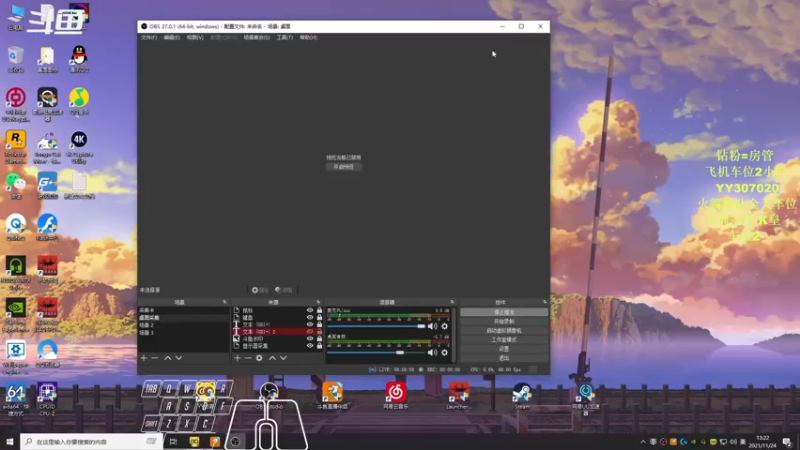
Task: Click 停止推流 button in Controls
Action: pos(504,312)
